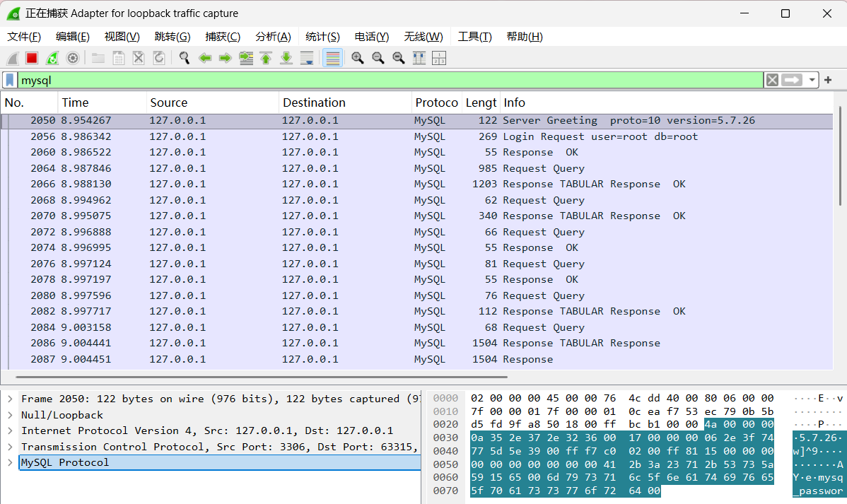Image resolution: width=847 pixels, height=504 pixels.
Task: Go to the first packet
Action: coord(266,58)
